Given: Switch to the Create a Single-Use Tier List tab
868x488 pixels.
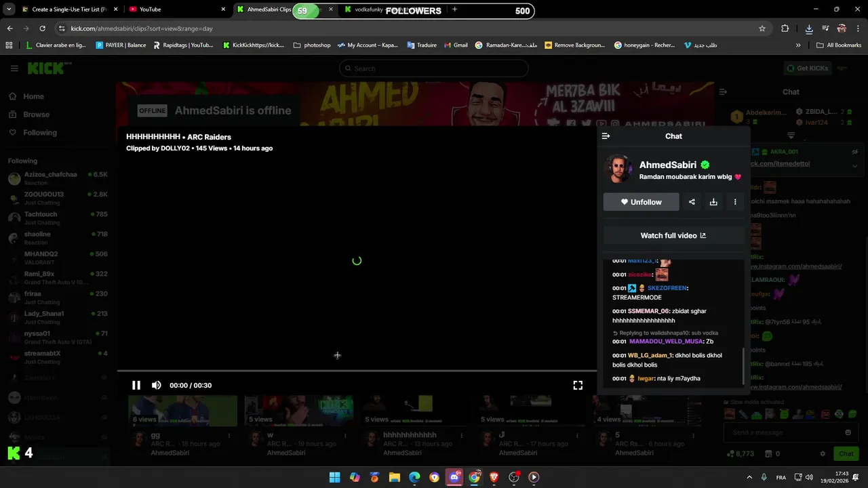Looking at the screenshot, I should pyautogui.click(x=68, y=9).
